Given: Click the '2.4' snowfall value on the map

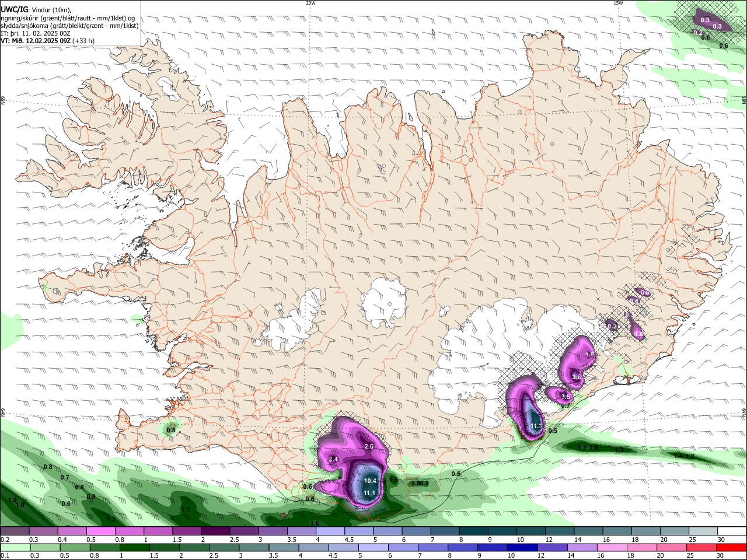Looking at the screenshot, I should coord(334,460).
